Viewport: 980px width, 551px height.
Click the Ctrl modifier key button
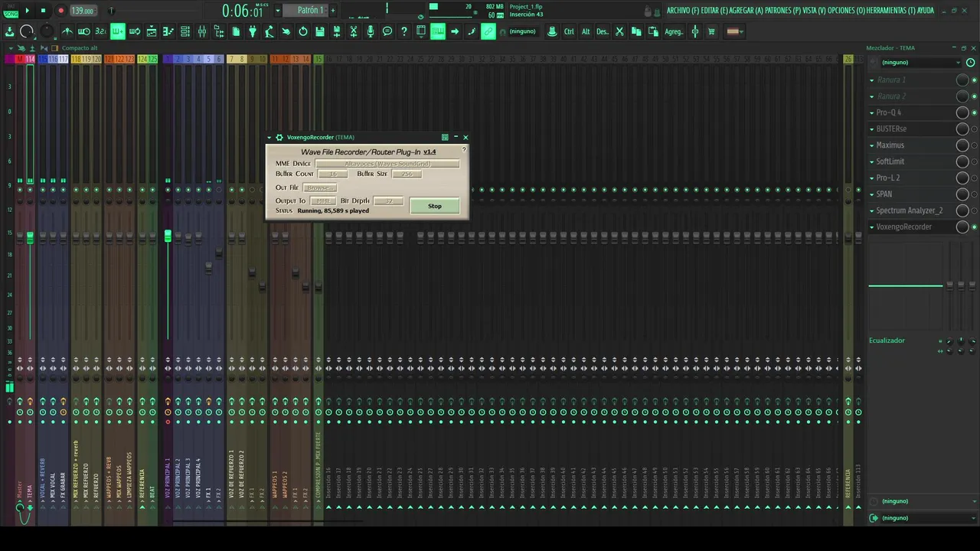(569, 31)
